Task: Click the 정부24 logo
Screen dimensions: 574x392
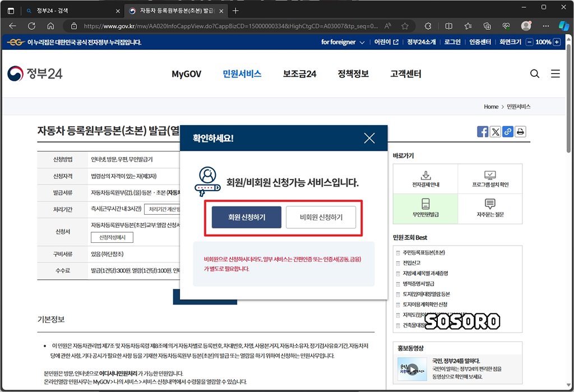Action: coord(35,73)
